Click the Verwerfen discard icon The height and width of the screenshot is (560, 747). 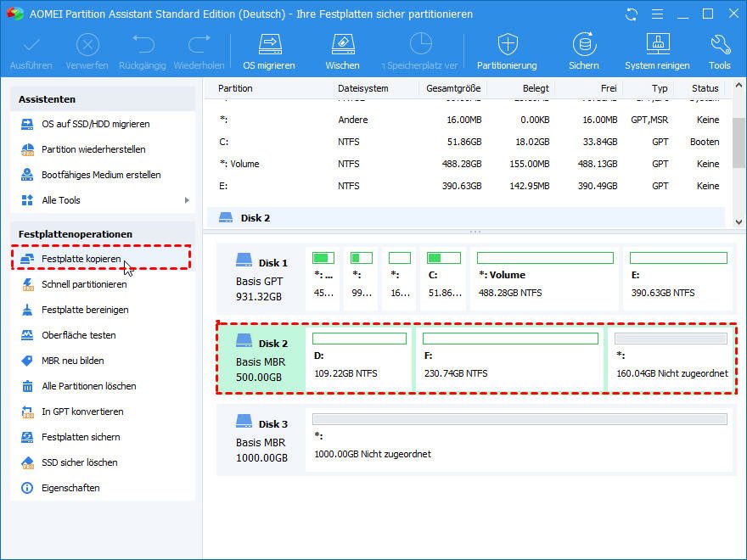pos(87,45)
